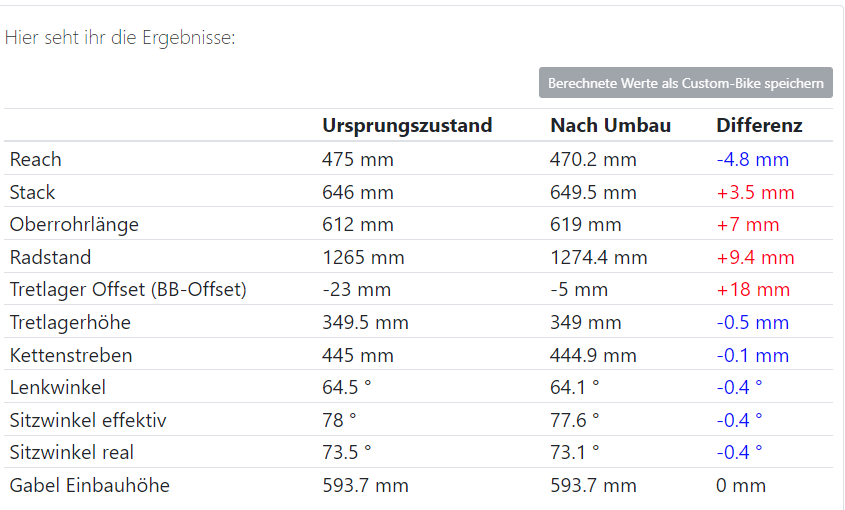
Task: Click the Oberrohrlänge row label
Action: (x=74, y=224)
